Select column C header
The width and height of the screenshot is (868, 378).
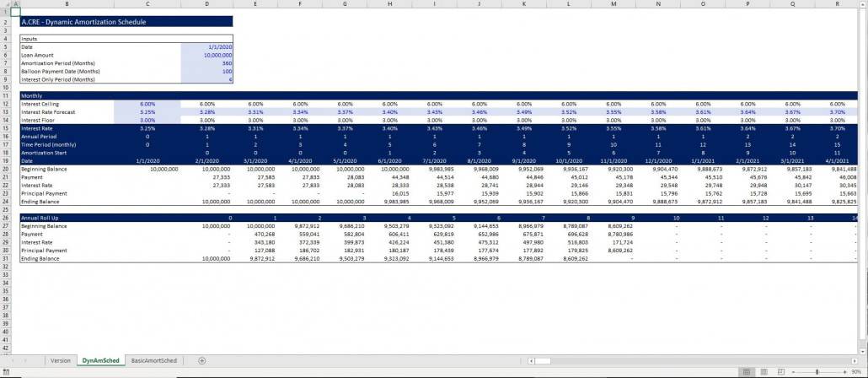click(x=147, y=4)
